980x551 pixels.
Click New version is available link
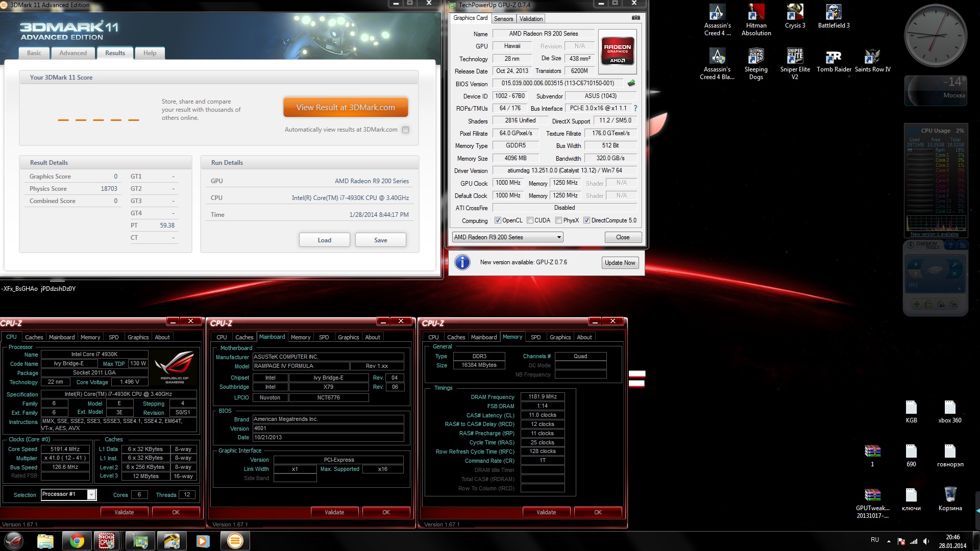point(934,234)
